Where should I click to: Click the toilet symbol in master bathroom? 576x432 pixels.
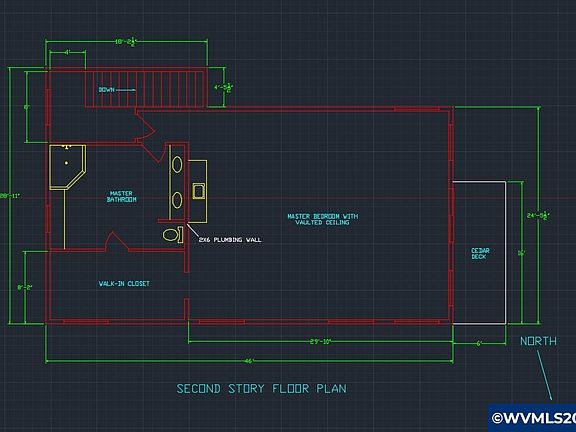173,235
